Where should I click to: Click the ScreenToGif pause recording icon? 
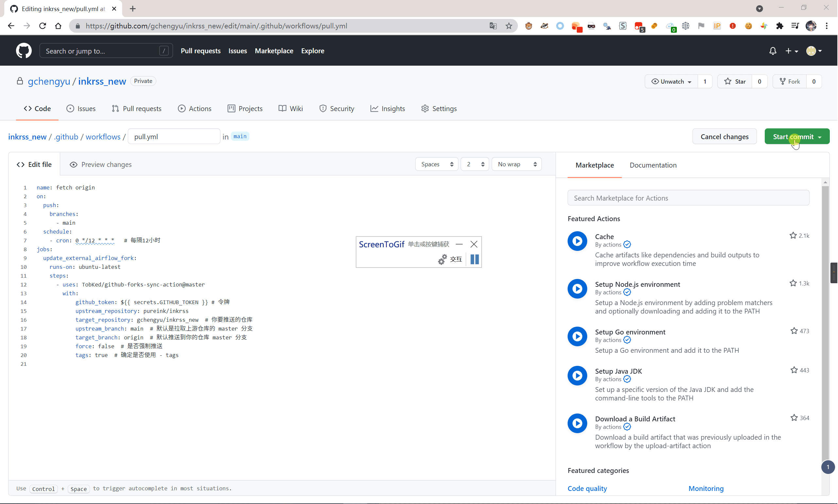click(x=474, y=259)
